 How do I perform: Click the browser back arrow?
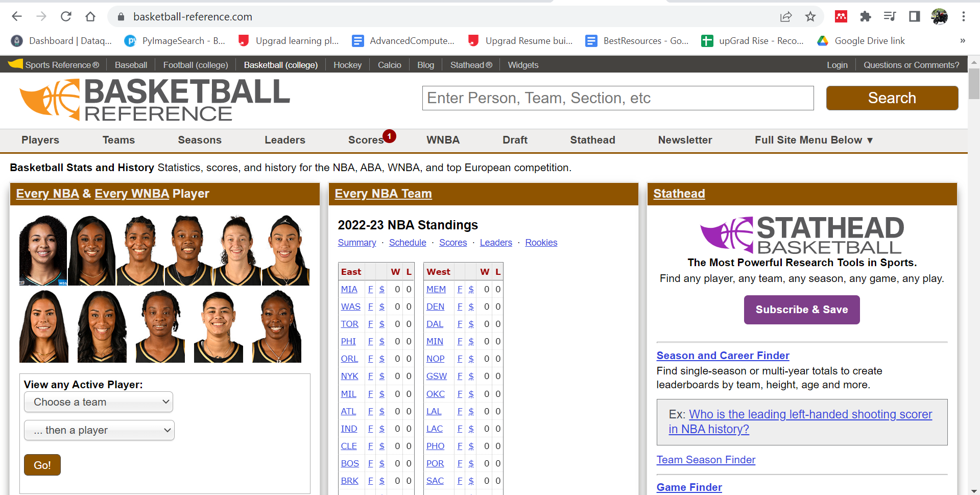[x=17, y=16]
